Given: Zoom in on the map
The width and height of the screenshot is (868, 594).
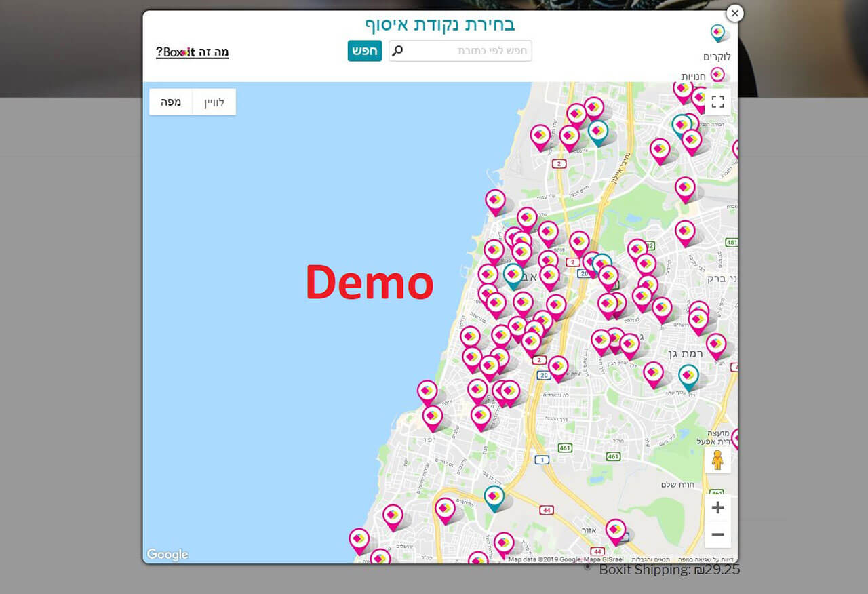Looking at the screenshot, I should (717, 508).
